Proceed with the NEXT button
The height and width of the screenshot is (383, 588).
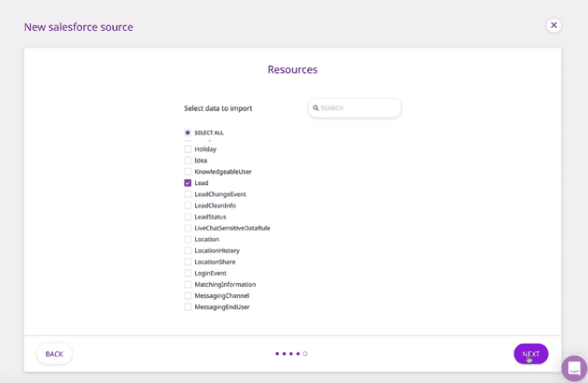(x=531, y=354)
